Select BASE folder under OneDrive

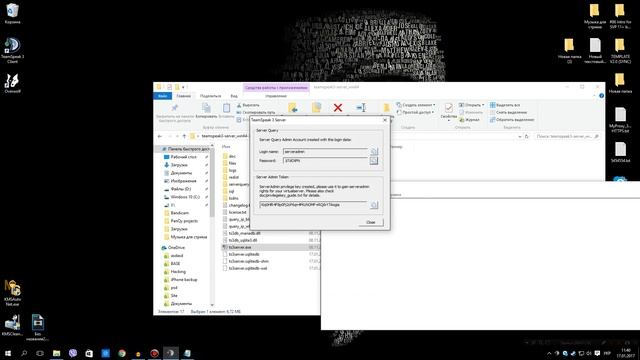[176, 264]
